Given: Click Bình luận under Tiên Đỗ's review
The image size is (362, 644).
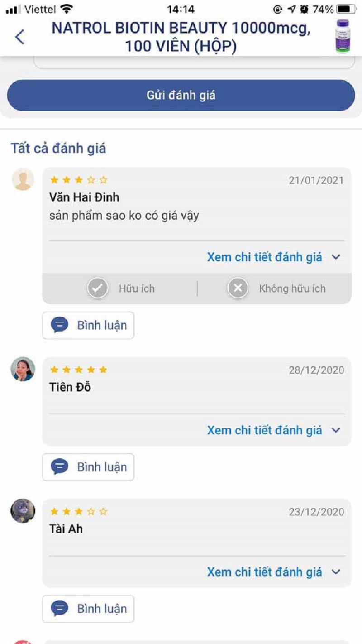Looking at the screenshot, I should [x=88, y=467].
